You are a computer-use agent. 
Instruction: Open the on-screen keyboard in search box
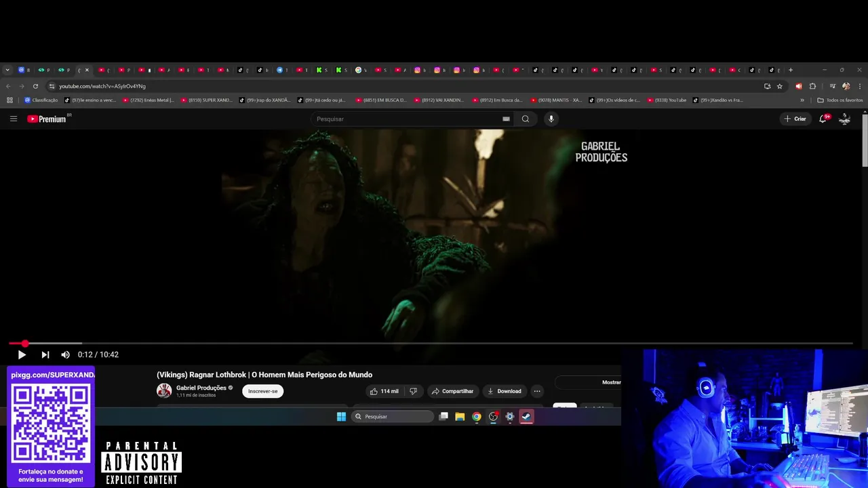click(x=506, y=119)
